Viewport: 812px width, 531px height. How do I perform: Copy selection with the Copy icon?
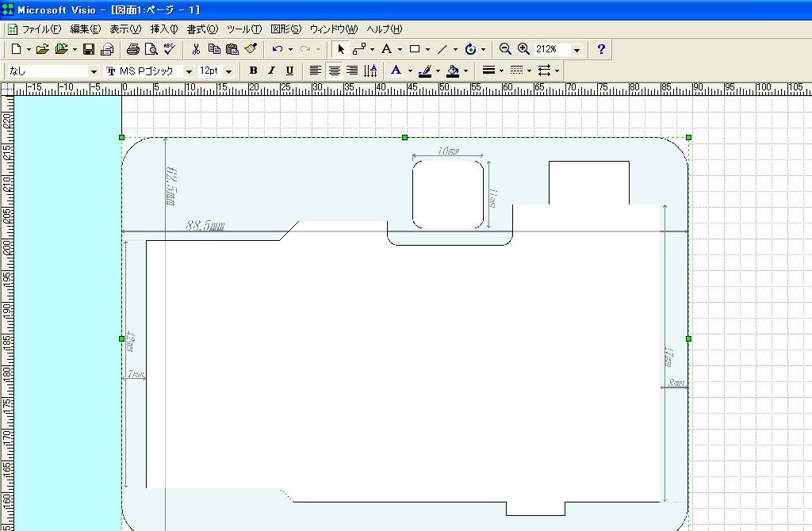tap(214, 49)
